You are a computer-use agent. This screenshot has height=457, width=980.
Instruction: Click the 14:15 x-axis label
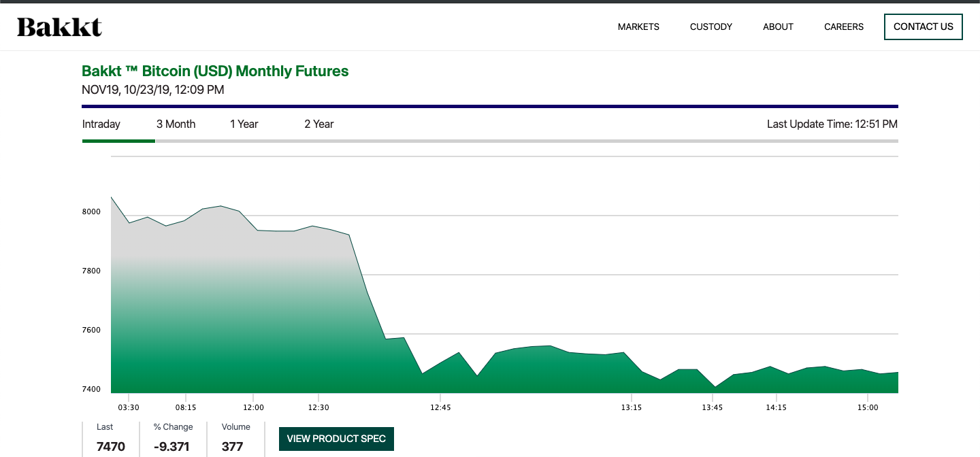777,407
